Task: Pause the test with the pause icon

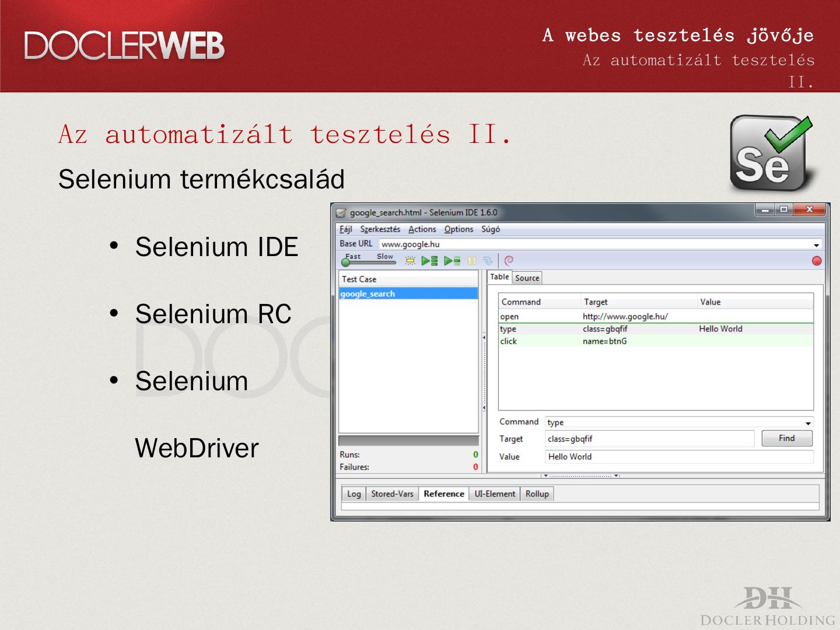Action: pos(472,261)
